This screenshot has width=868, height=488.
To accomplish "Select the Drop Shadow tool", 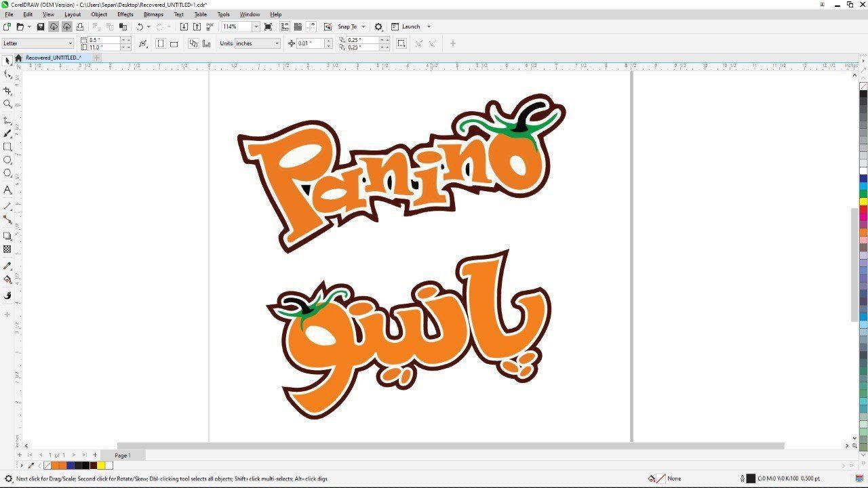I will (7, 236).
